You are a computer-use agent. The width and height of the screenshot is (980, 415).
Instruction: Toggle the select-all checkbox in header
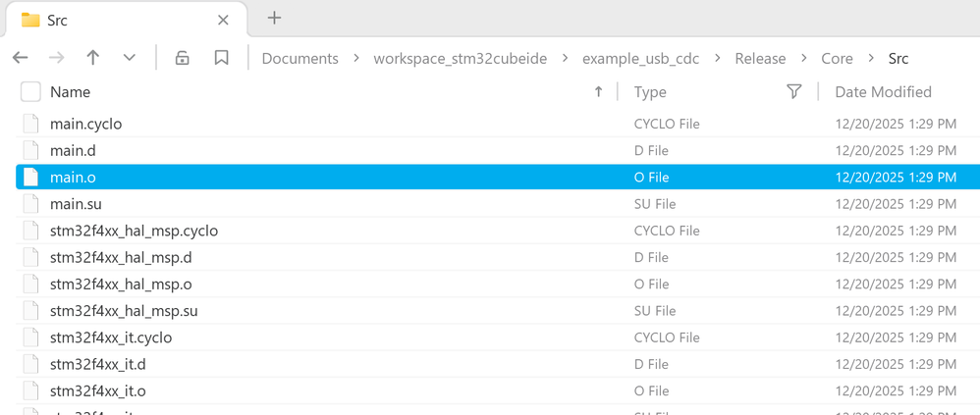30,92
